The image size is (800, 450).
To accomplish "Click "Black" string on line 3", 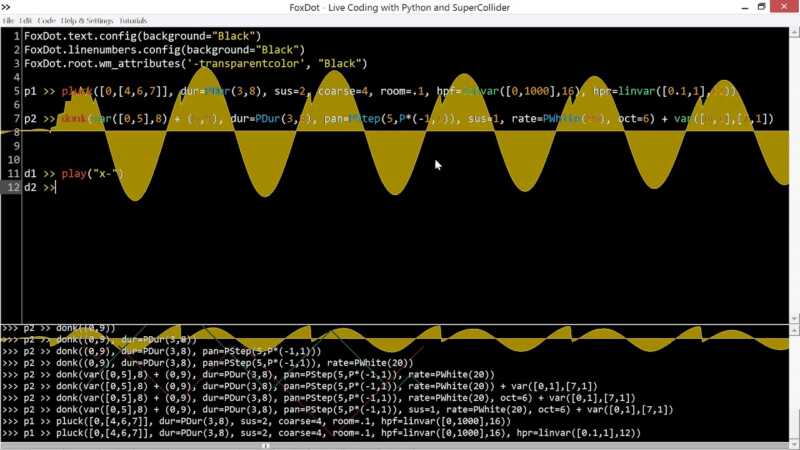I will tap(339, 64).
